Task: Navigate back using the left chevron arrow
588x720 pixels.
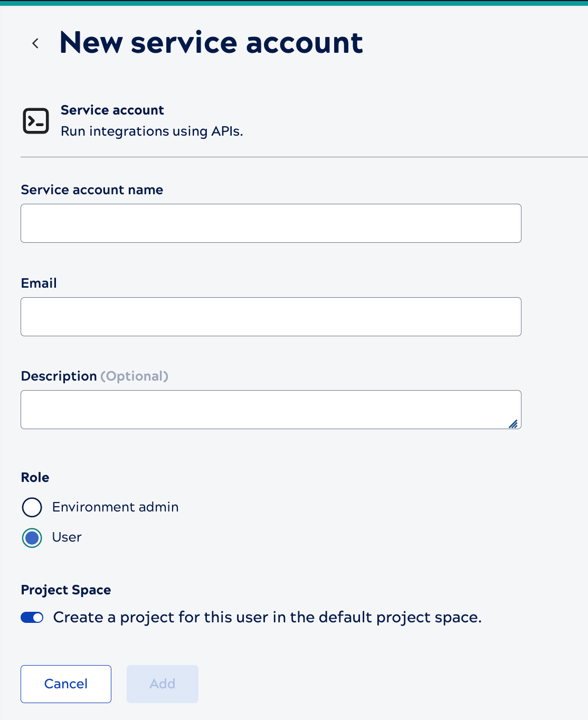Action: [x=35, y=43]
